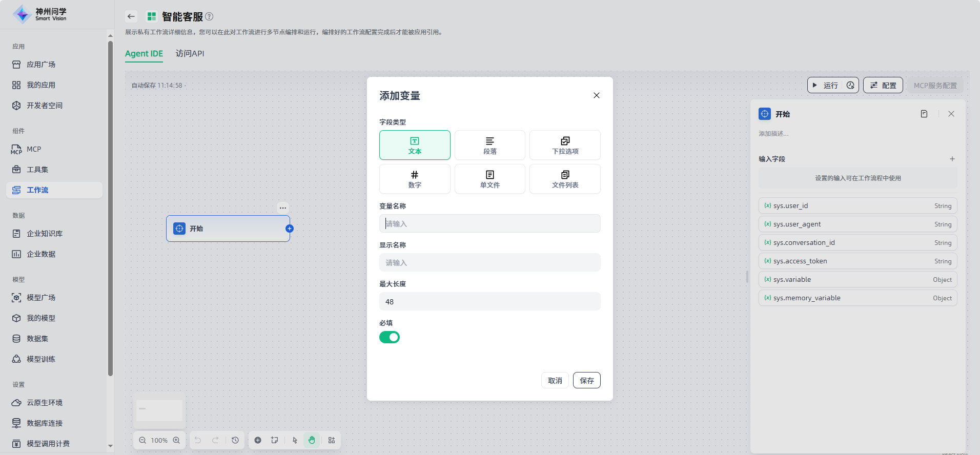Choose the 下拉选项 field type

point(565,145)
